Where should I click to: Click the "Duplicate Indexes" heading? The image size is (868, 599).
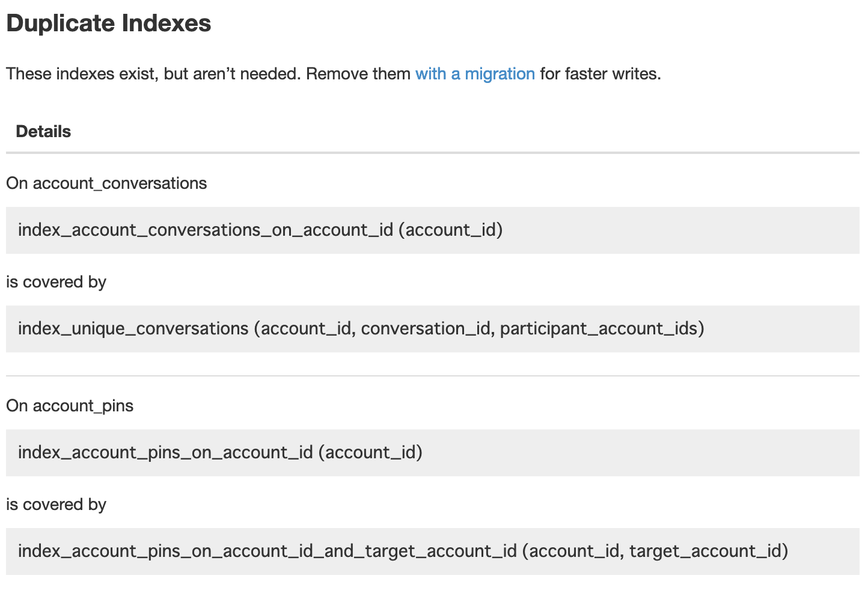[108, 23]
